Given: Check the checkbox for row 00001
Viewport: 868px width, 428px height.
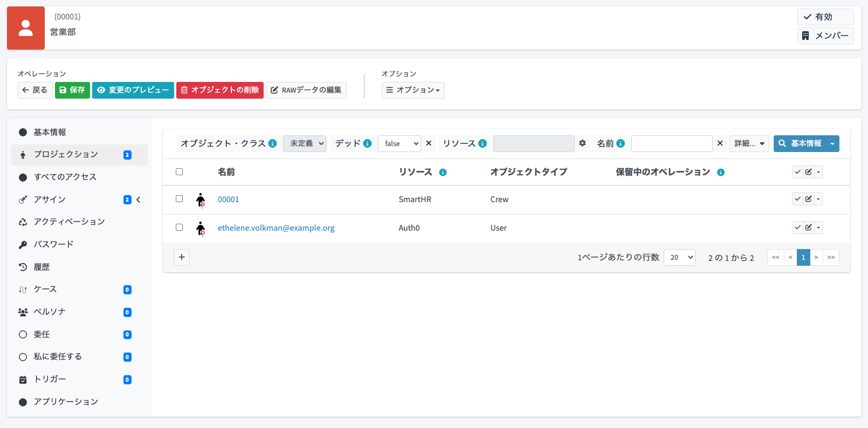Looking at the screenshot, I should 180,199.
